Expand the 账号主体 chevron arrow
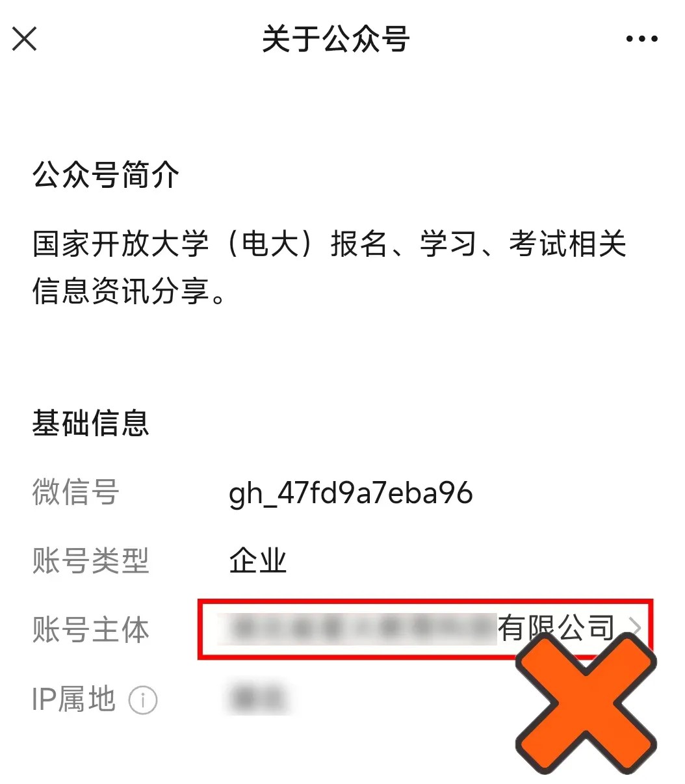This screenshot has height=784, width=685. pyautogui.click(x=635, y=628)
